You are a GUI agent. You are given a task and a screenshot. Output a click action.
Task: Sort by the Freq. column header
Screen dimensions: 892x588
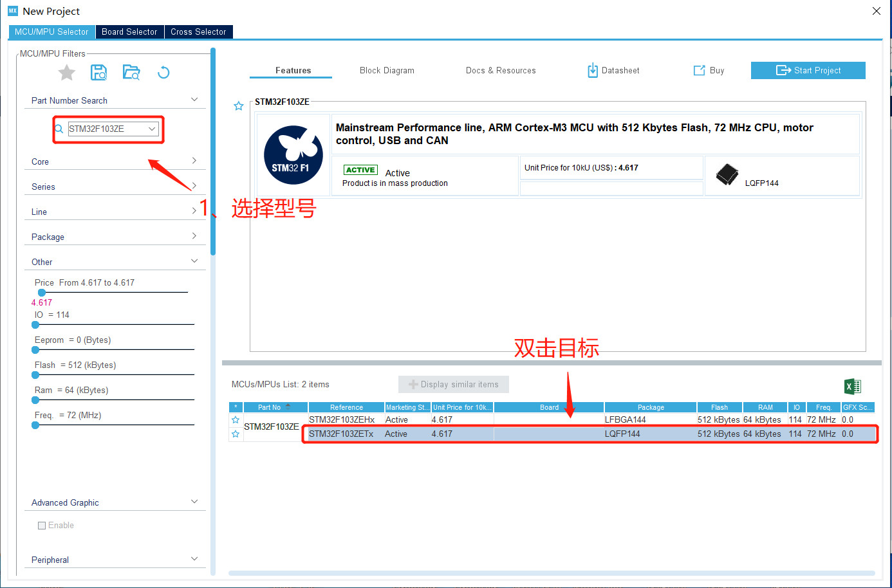(x=824, y=407)
